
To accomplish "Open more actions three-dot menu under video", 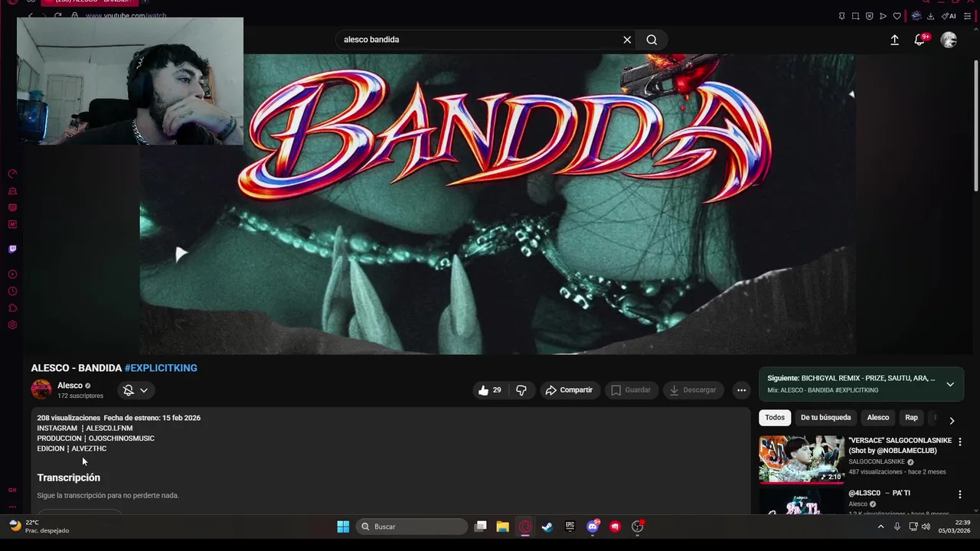I will tap(741, 390).
